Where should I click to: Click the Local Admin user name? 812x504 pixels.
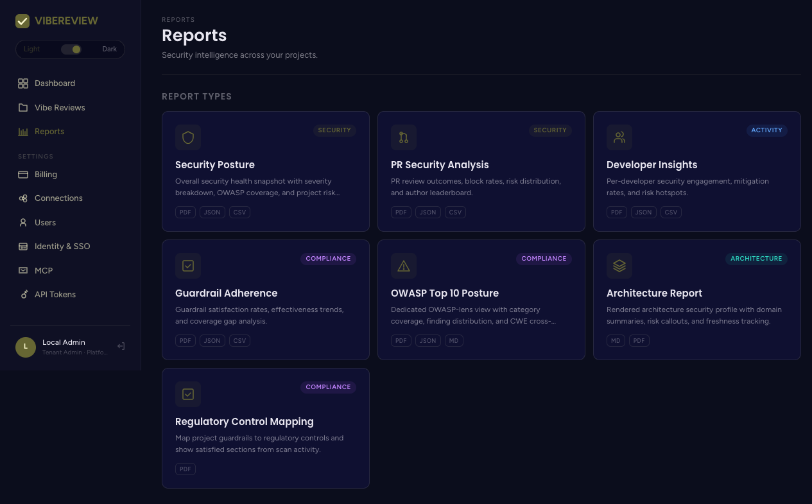coord(64,342)
